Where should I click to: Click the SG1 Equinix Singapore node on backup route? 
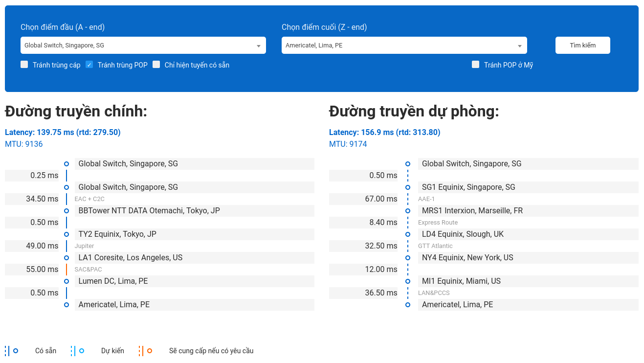[x=408, y=187]
